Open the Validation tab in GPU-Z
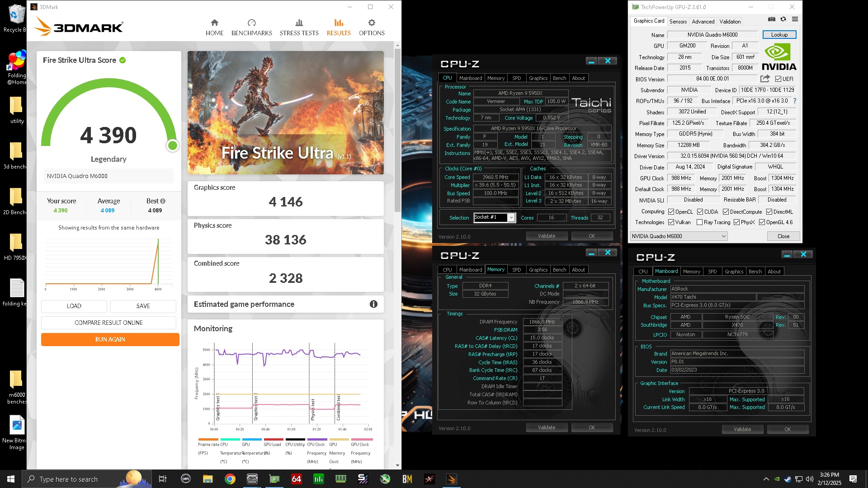 coord(730,21)
